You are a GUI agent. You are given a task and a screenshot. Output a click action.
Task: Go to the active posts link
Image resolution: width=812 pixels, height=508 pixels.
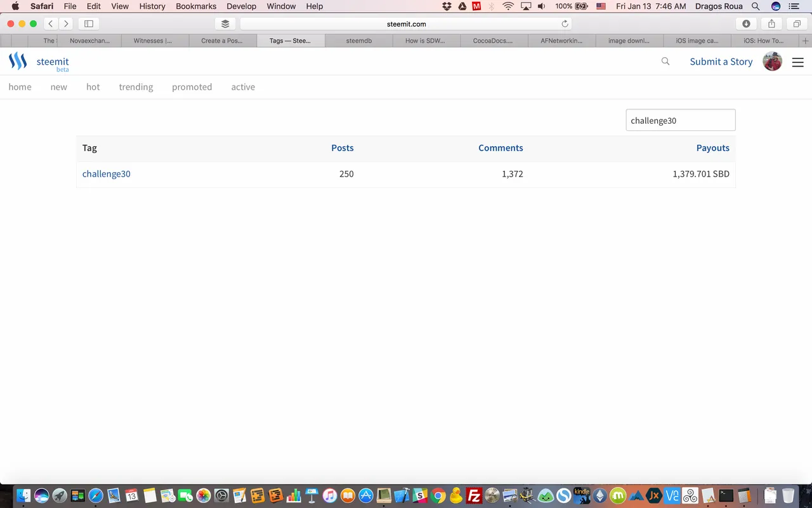243,87
